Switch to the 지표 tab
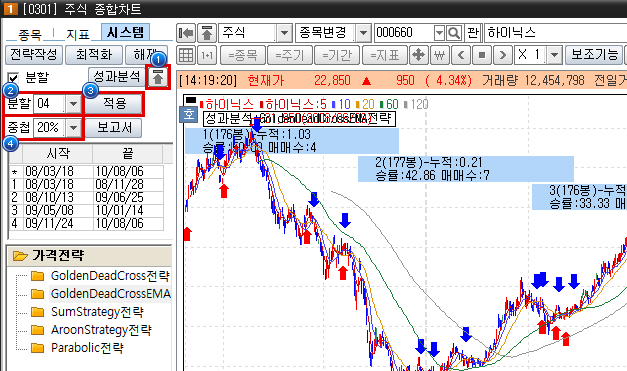Screen dimensions: 627x371 click(78, 34)
